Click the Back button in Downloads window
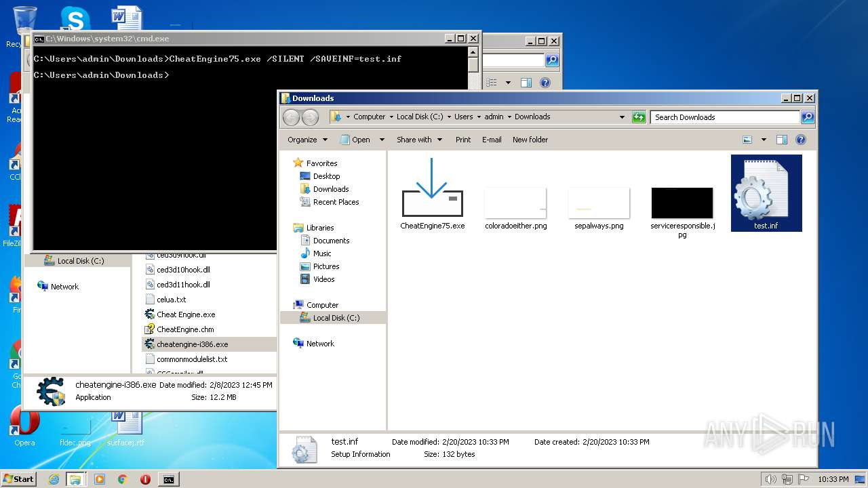868x488 pixels. pyautogui.click(x=291, y=117)
